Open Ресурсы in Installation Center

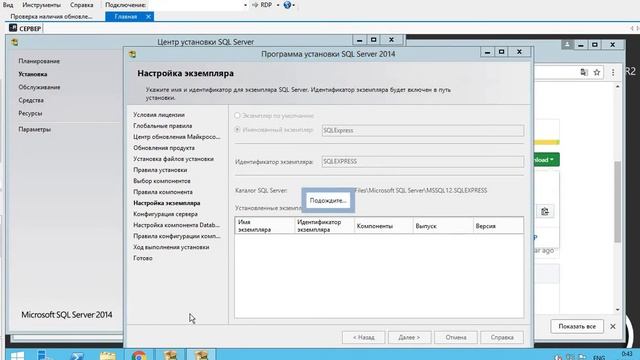pos(30,113)
